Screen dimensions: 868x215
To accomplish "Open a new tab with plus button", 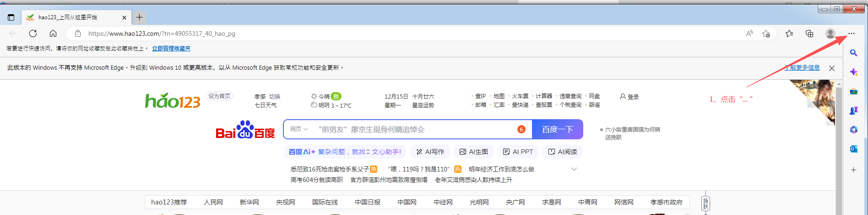I will [x=139, y=17].
